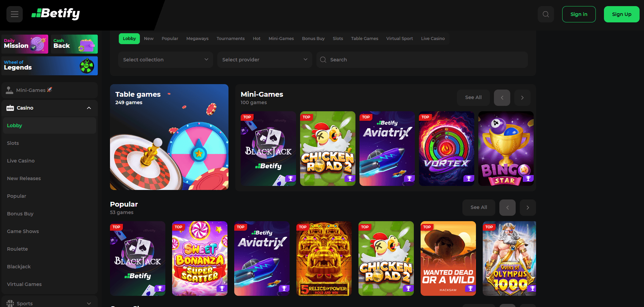
Task: Click the next arrow in the Mini-Games carousel
Action: point(522,98)
